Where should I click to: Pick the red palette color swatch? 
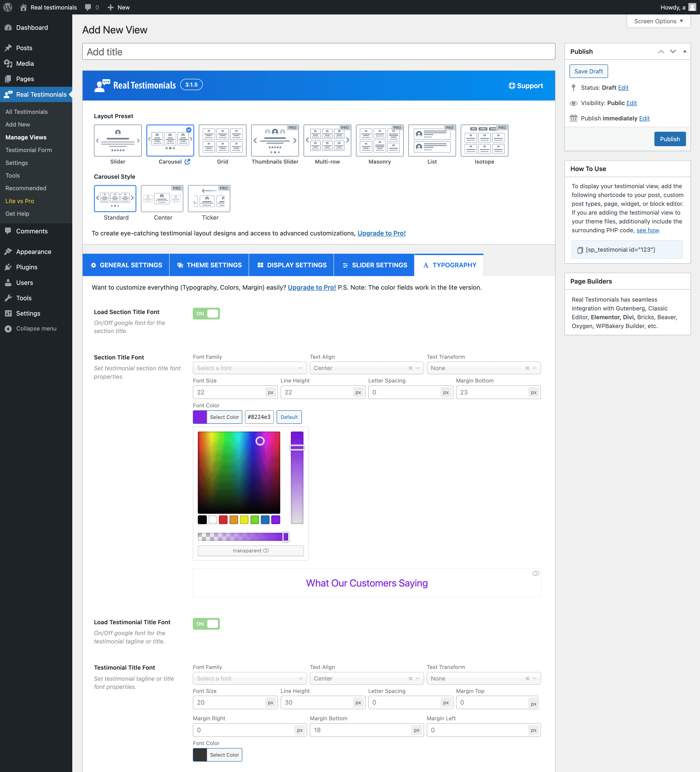[x=223, y=520]
